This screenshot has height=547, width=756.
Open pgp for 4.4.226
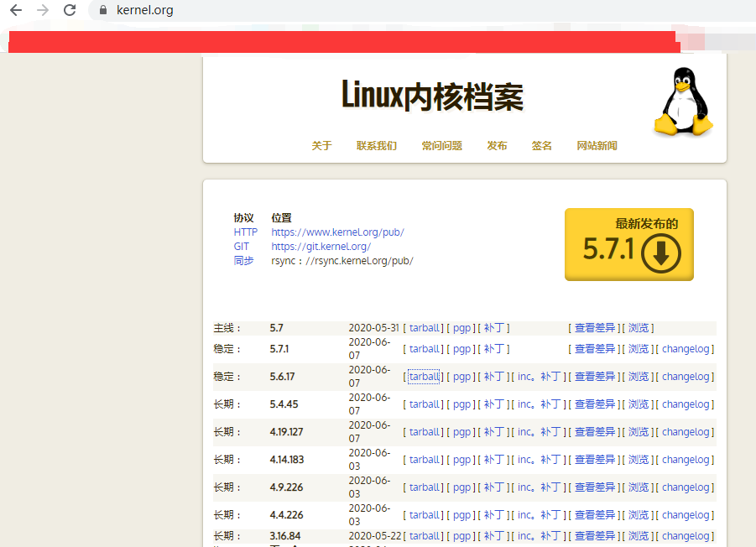coord(461,516)
